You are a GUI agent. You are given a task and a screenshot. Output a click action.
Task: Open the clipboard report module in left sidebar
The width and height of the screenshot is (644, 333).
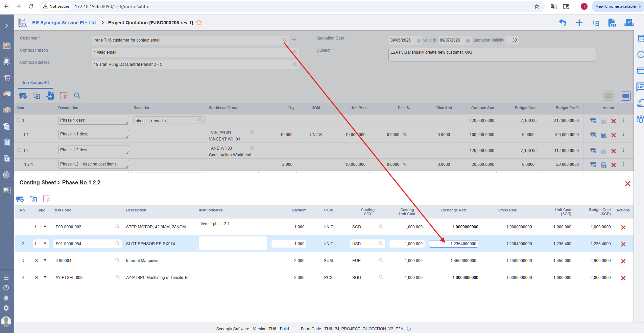click(x=6, y=143)
